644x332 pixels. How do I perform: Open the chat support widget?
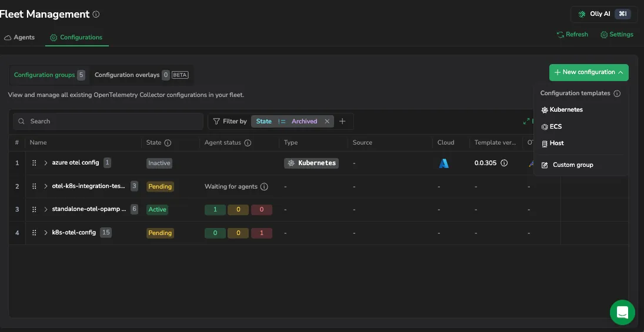[x=622, y=312]
